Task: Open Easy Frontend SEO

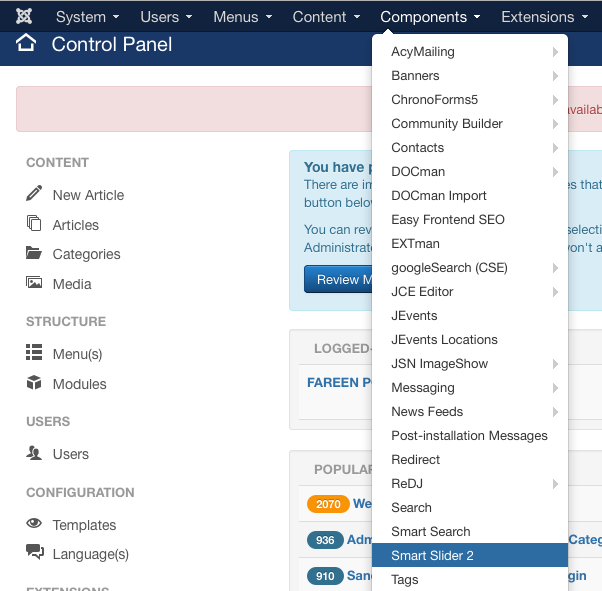Action: click(x=470, y=220)
